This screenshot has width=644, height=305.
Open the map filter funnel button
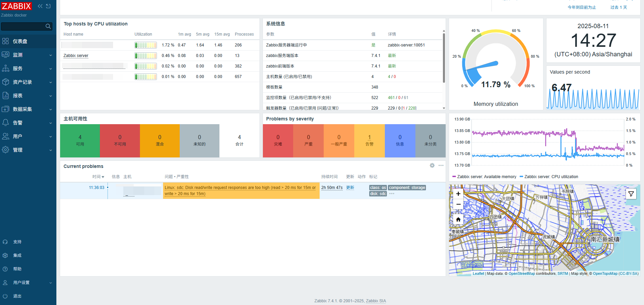631,194
